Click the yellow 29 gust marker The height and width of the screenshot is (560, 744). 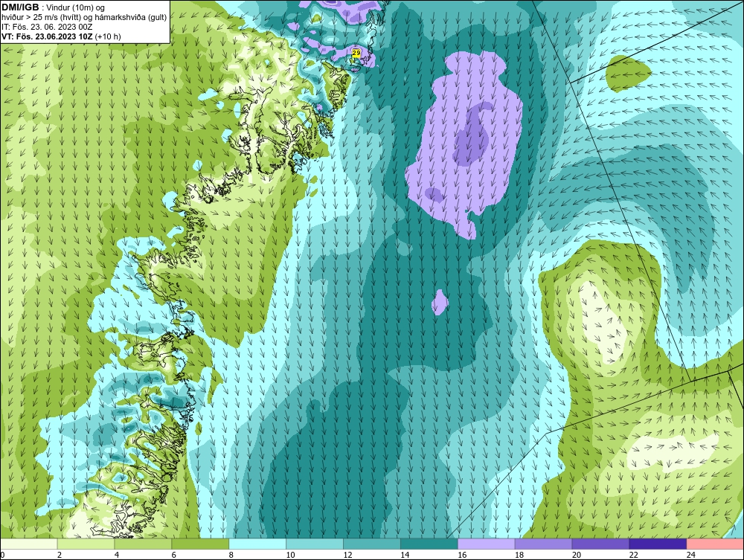(x=356, y=53)
